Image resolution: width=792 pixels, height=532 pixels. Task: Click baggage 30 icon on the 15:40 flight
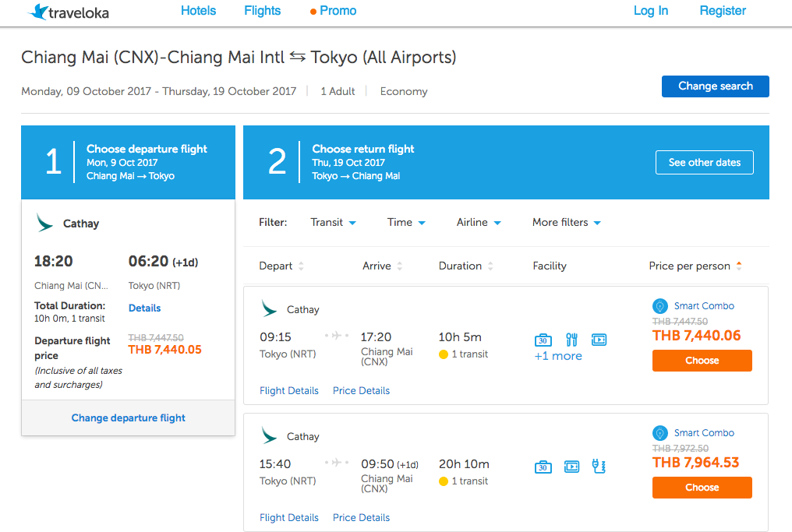click(x=543, y=467)
